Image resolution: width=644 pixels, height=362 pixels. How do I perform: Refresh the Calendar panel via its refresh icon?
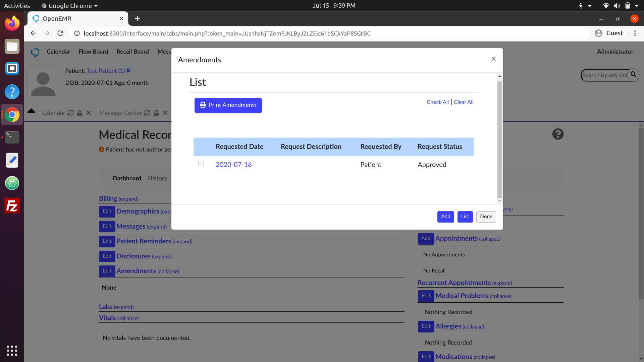click(x=70, y=113)
